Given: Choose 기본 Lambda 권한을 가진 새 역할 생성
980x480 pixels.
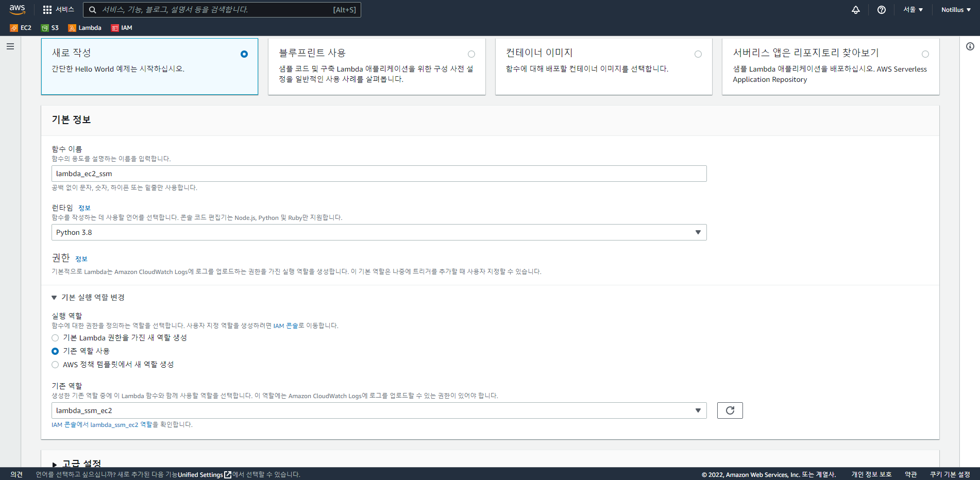Looking at the screenshot, I should click(55, 338).
